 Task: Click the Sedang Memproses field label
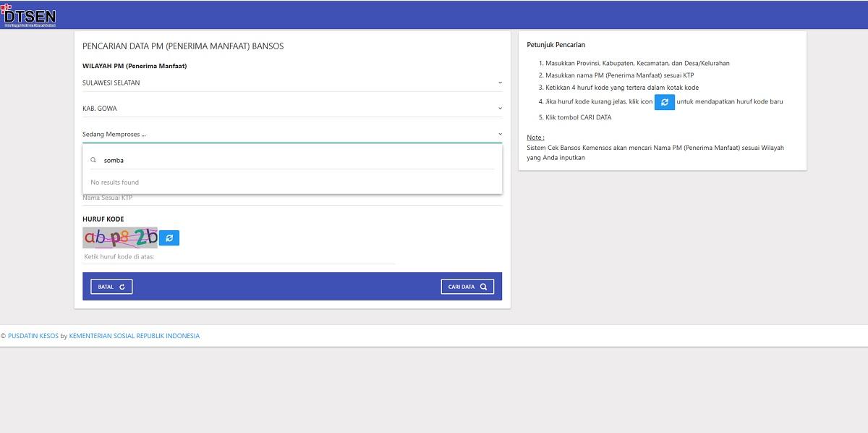tap(114, 134)
